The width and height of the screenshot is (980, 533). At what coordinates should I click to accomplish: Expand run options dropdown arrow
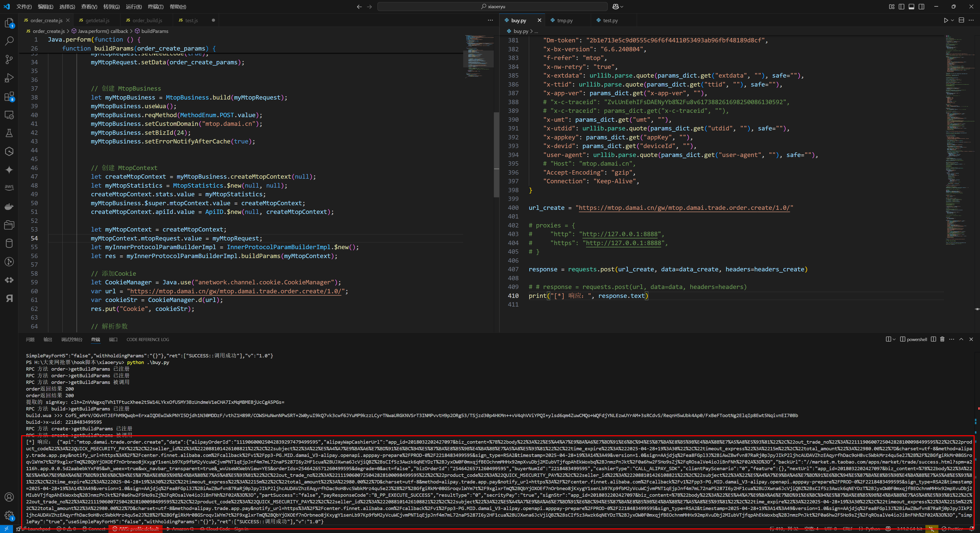[952, 20]
